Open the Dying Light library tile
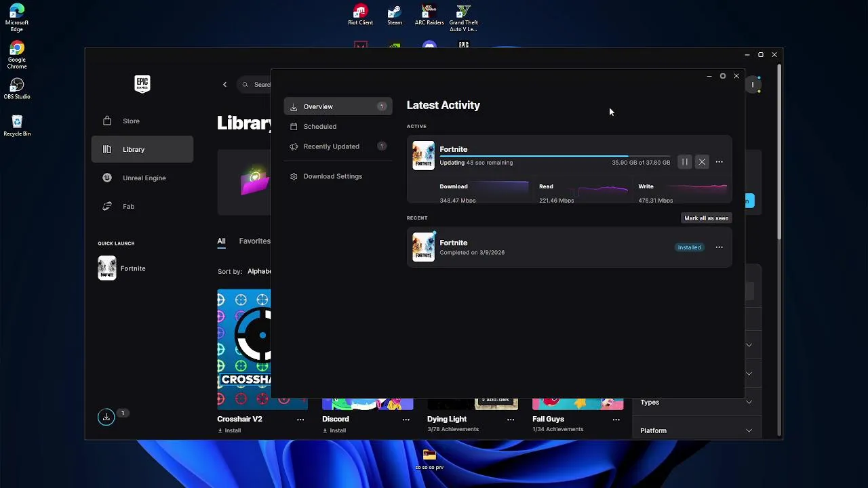 coord(473,405)
